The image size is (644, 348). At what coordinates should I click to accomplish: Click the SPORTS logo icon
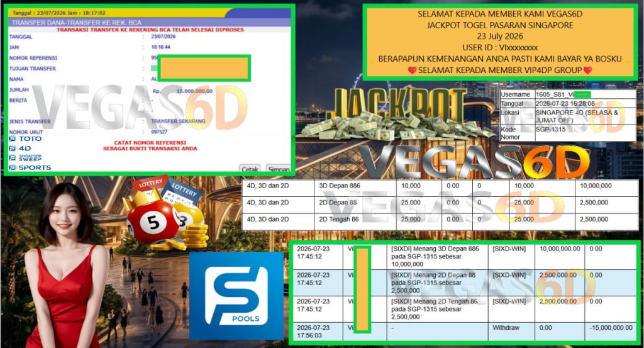click(13, 167)
